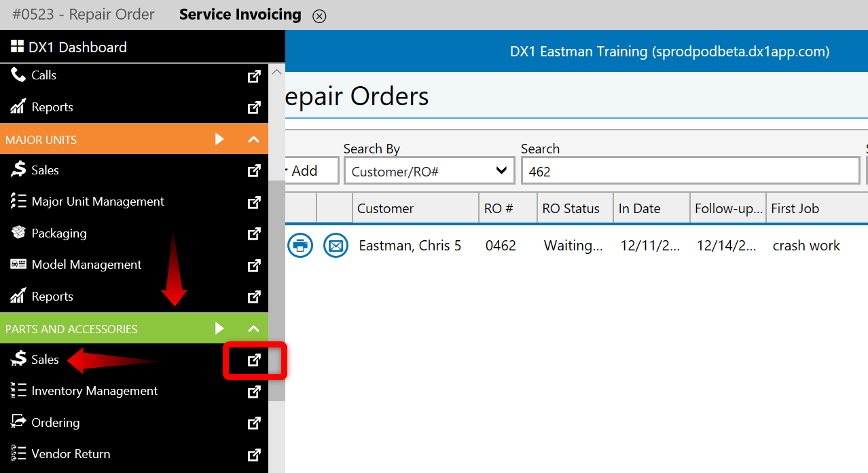868x473 pixels.
Task: Sort by the Follow-up column header
Action: (727, 208)
